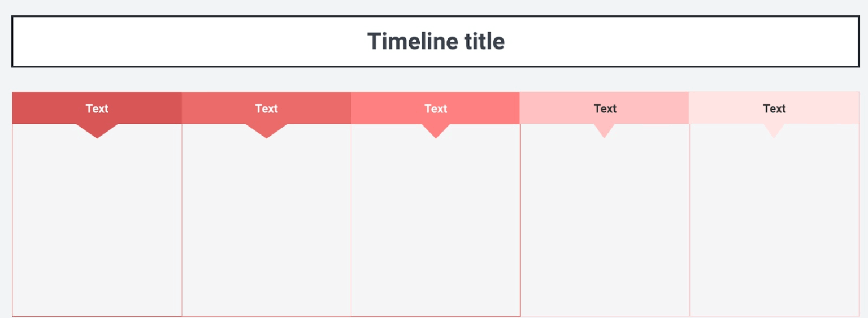Click the small pink arrow pointer in the fourth column

[x=604, y=130]
